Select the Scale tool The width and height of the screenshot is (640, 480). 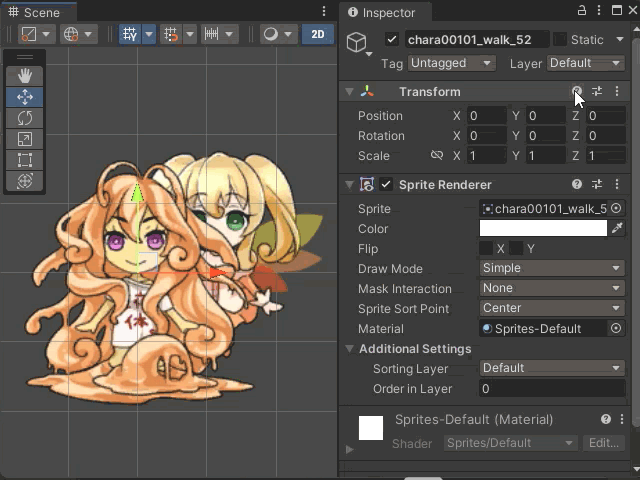coord(24,139)
